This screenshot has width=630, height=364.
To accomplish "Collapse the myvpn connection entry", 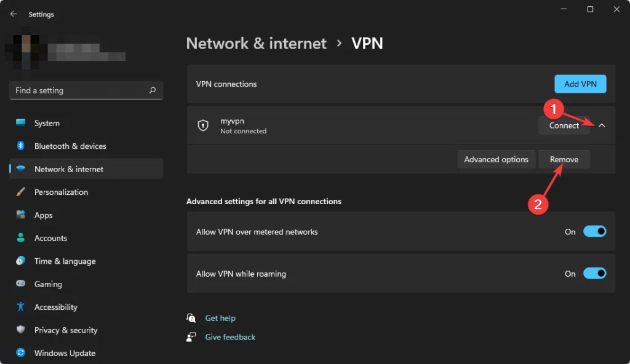I will point(602,125).
